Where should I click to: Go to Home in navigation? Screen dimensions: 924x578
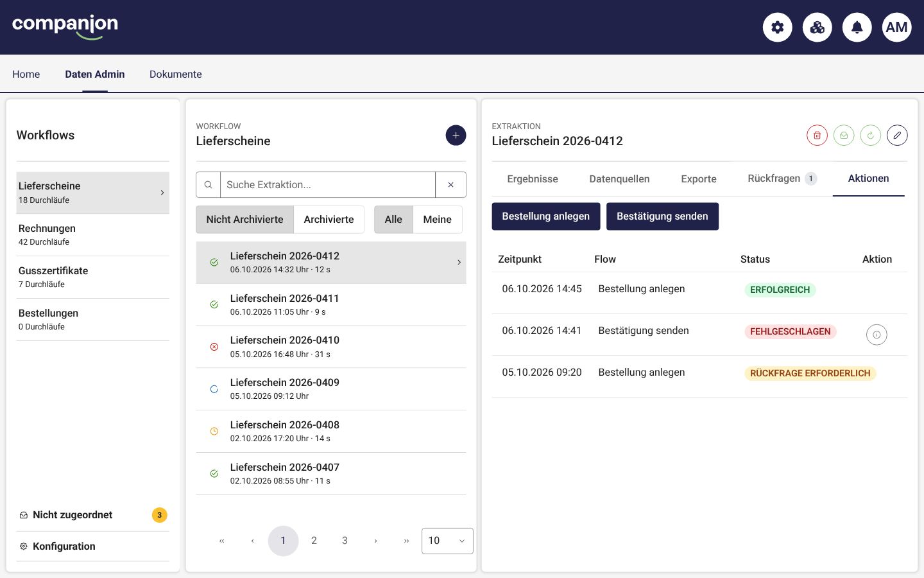[26, 74]
